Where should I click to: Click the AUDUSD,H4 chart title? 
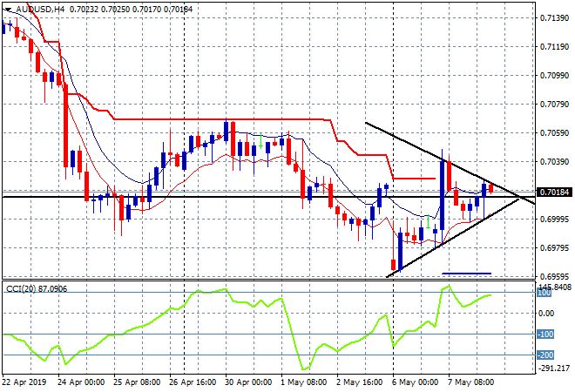click(x=40, y=10)
